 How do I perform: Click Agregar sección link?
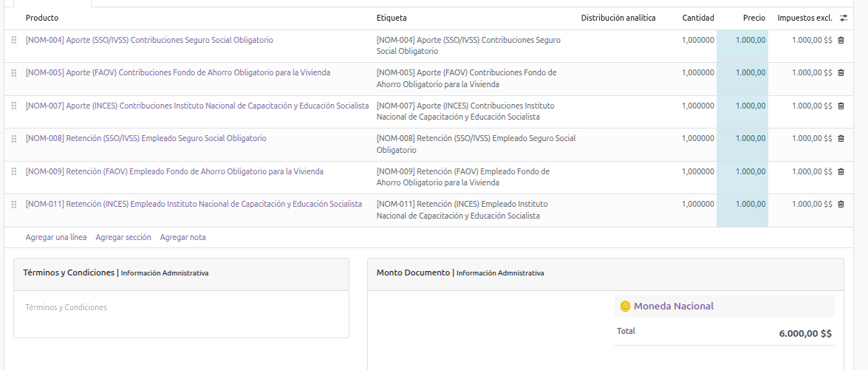[123, 237]
